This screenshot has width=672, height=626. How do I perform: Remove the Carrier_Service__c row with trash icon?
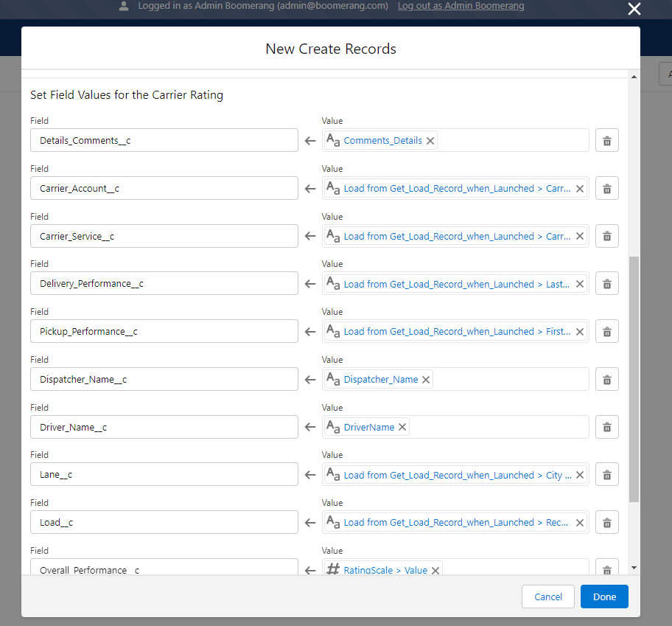[606, 237]
